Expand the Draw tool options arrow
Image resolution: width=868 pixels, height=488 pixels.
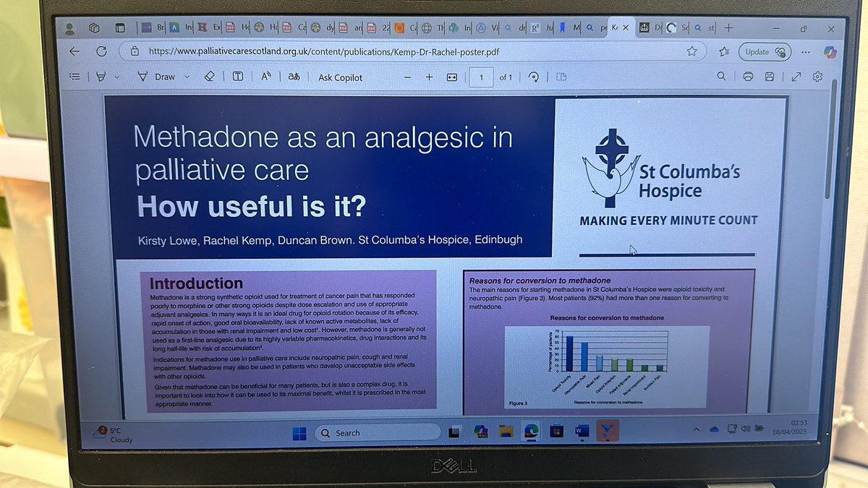pos(187,77)
